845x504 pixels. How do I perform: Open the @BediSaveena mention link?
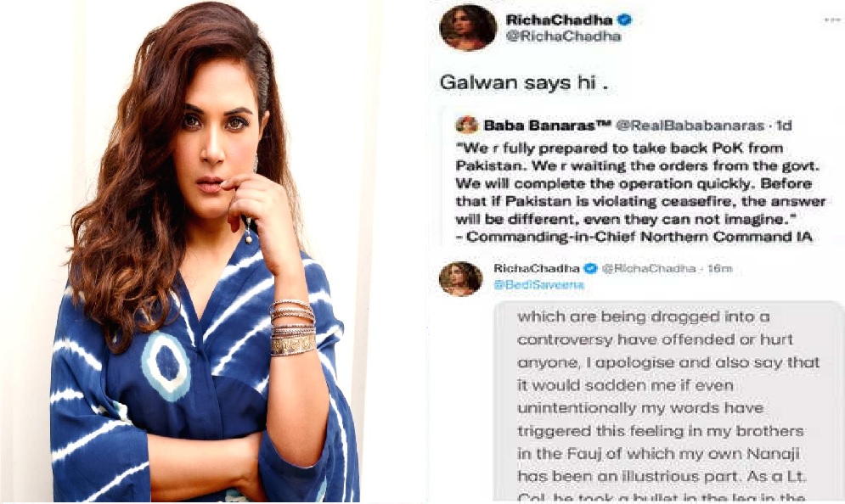(x=538, y=285)
